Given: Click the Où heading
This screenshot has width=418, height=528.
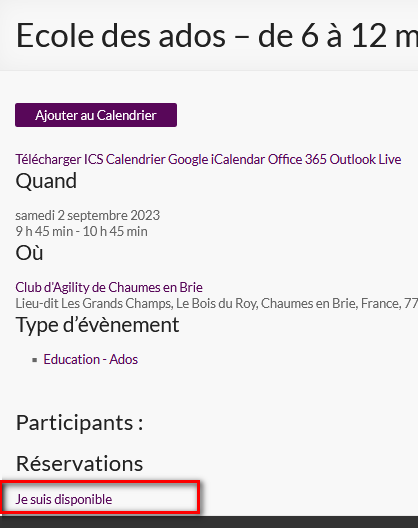Looking at the screenshot, I should pos(29,253).
